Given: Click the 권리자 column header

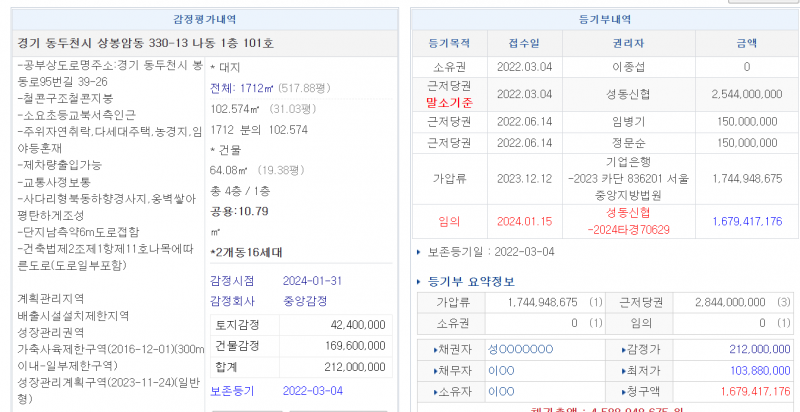Looking at the screenshot, I should pyautogui.click(x=629, y=43).
